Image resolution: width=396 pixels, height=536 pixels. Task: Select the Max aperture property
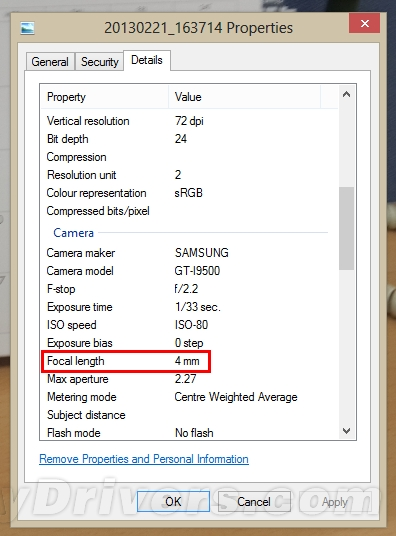coord(78,379)
